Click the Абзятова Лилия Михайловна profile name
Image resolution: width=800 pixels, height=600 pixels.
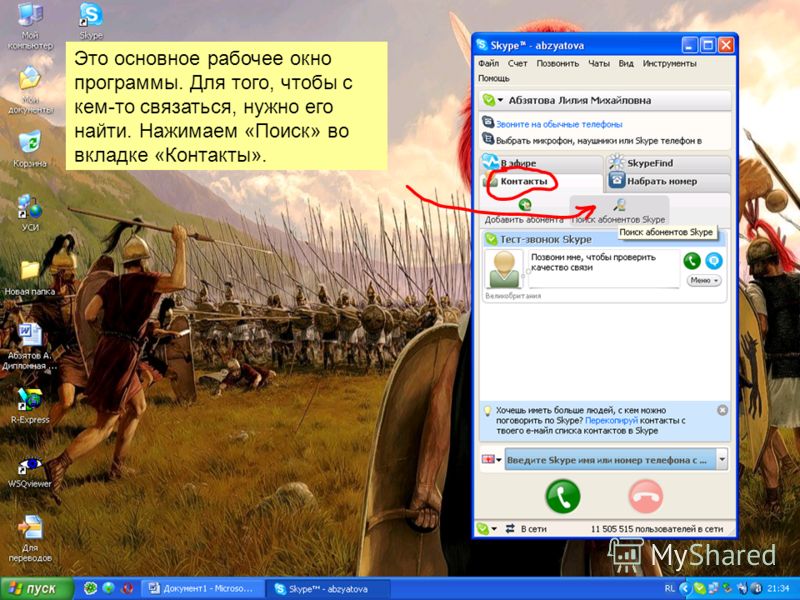580,101
